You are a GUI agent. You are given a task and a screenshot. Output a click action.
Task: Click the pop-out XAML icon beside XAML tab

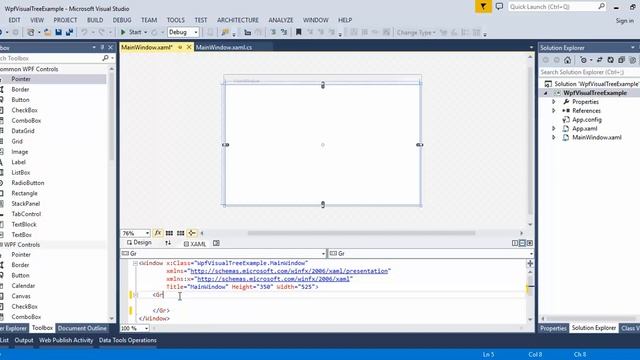(x=216, y=243)
